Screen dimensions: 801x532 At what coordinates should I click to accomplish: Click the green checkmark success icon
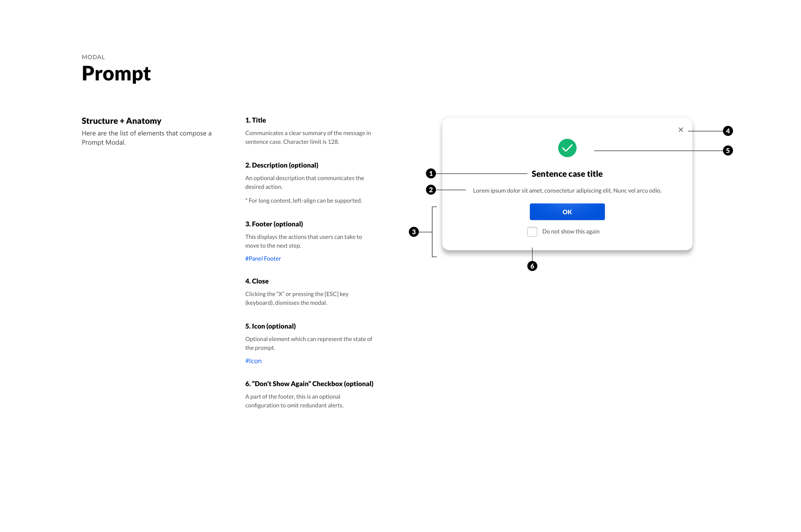pyautogui.click(x=567, y=148)
